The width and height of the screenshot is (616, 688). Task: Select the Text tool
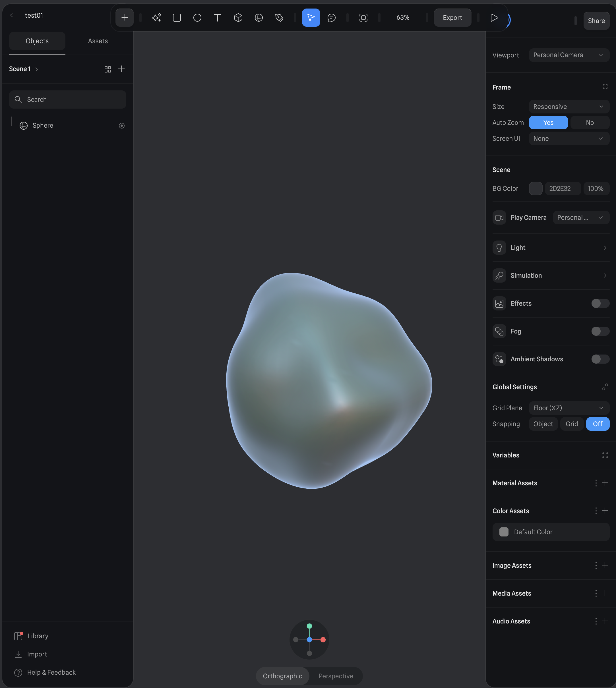(x=218, y=18)
